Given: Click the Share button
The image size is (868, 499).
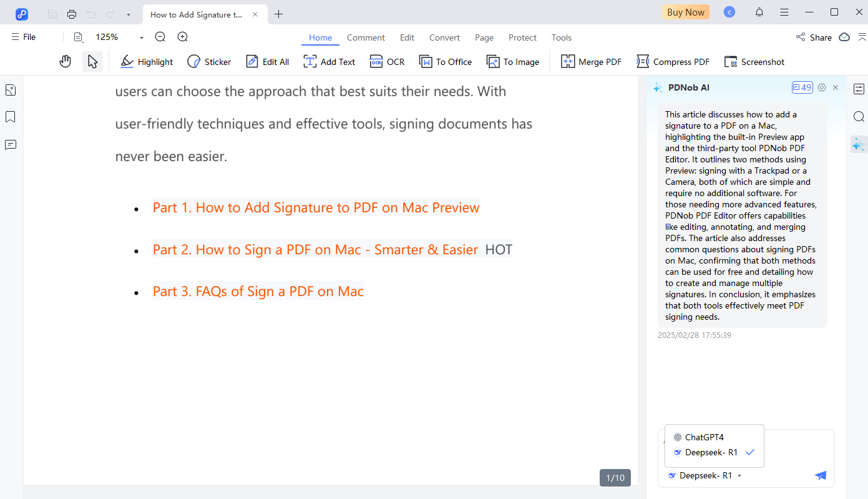Looking at the screenshot, I should point(814,37).
